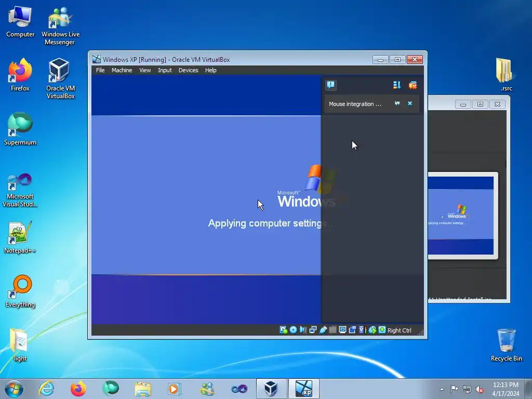The width and height of the screenshot is (532, 399).
Task: Click the Windows XP preview thumbnail in background window
Action: tap(461, 216)
